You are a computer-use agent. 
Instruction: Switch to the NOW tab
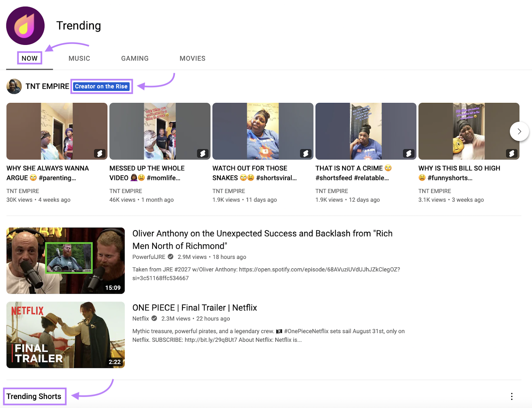point(30,58)
